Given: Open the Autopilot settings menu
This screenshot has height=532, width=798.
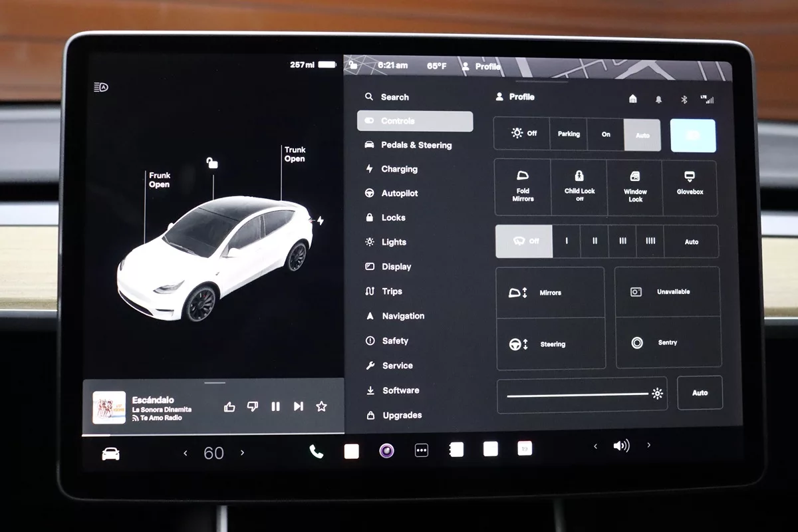Looking at the screenshot, I should pyautogui.click(x=399, y=194).
